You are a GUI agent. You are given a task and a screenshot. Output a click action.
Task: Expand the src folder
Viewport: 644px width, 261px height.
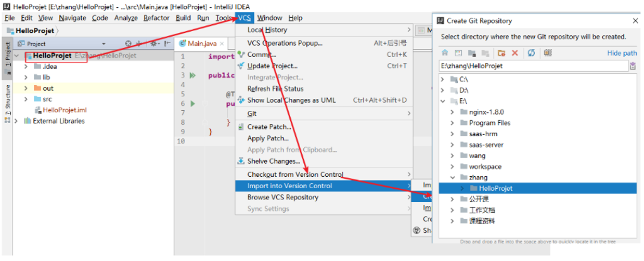click(x=25, y=99)
